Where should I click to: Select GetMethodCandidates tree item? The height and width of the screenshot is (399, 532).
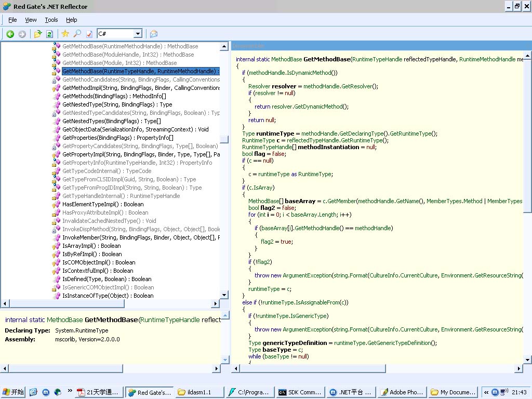141,79
